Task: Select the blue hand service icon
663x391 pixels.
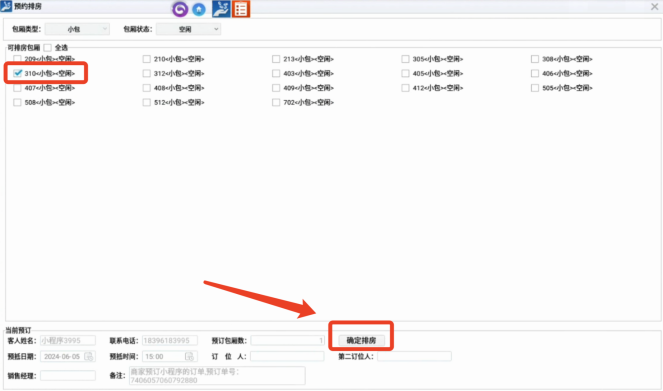Action: [x=221, y=9]
